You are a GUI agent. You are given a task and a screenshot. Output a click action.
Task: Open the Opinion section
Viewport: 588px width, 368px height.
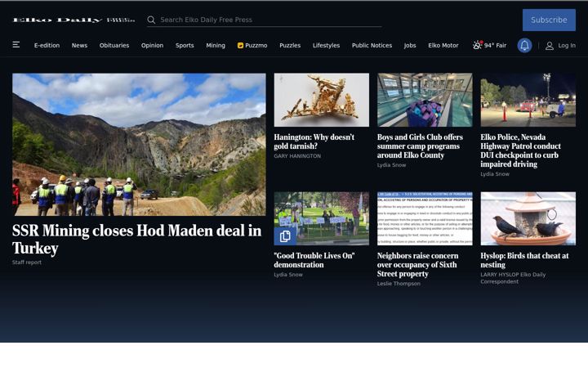point(152,46)
